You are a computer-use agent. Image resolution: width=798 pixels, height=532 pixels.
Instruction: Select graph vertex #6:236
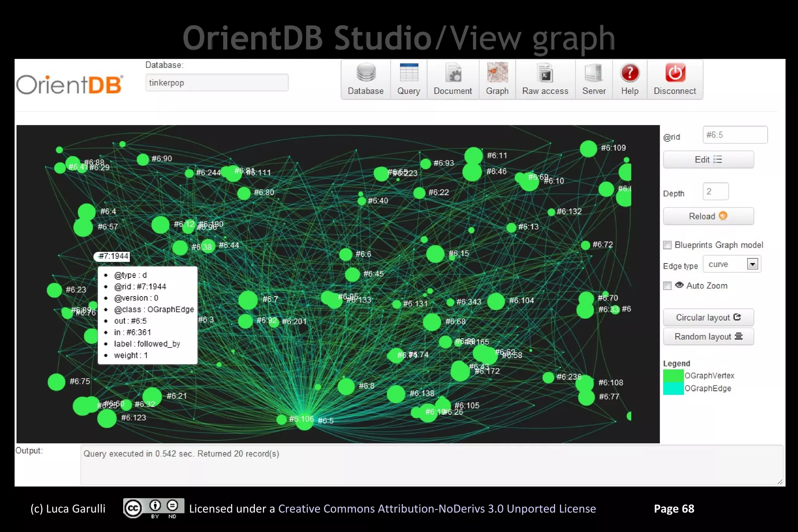(548, 377)
